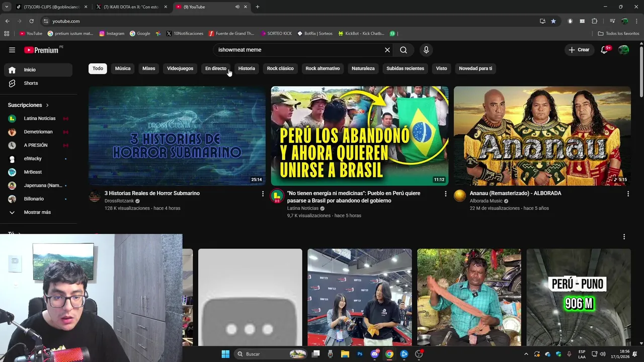Select the En directo filter chip
The image size is (644, 362).
(216, 68)
